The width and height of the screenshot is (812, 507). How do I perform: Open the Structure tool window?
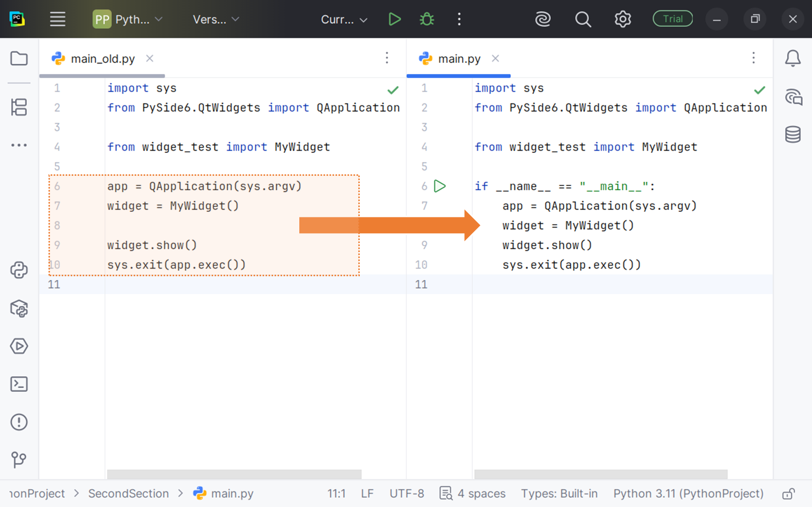[x=19, y=107]
